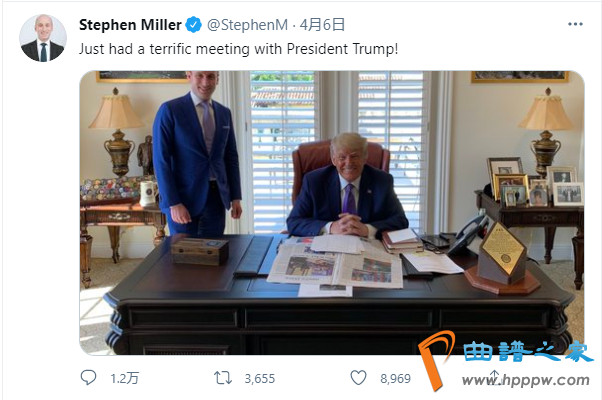Open Stephen Miller's profile avatar
Screen dimensions: 602x400
(42, 38)
